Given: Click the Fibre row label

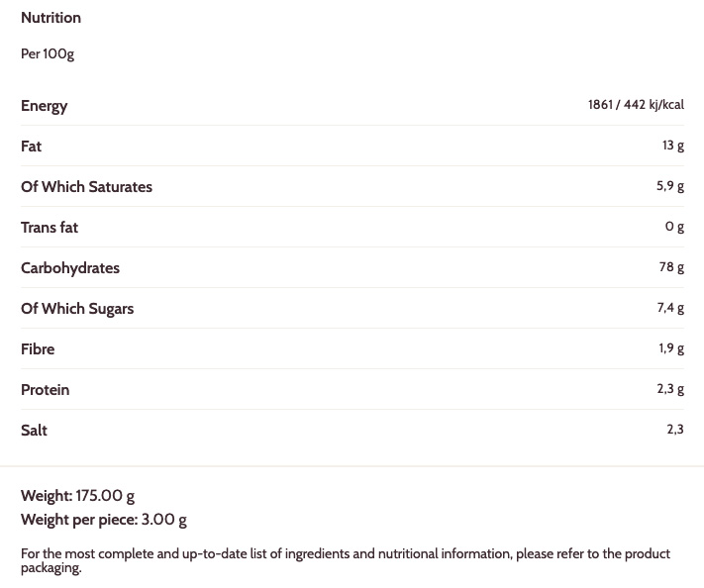Looking at the screenshot, I should pyautogui.click(x=38, y=349).
